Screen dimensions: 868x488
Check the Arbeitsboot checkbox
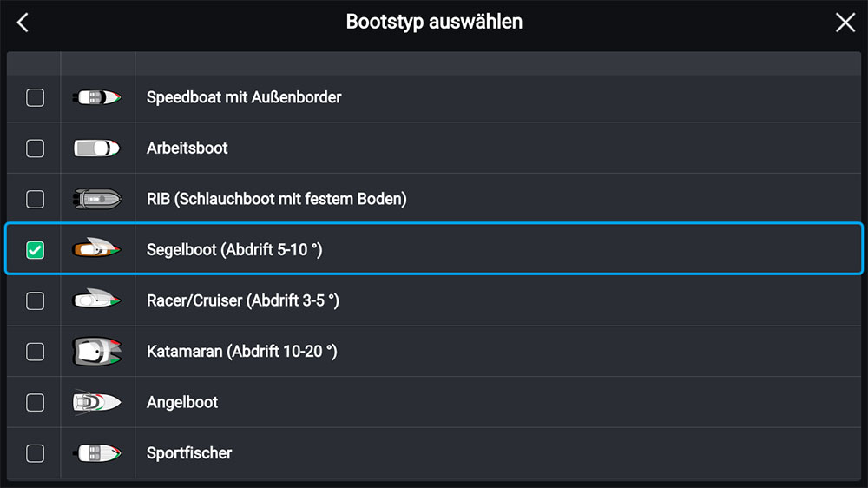coord(35,148)
